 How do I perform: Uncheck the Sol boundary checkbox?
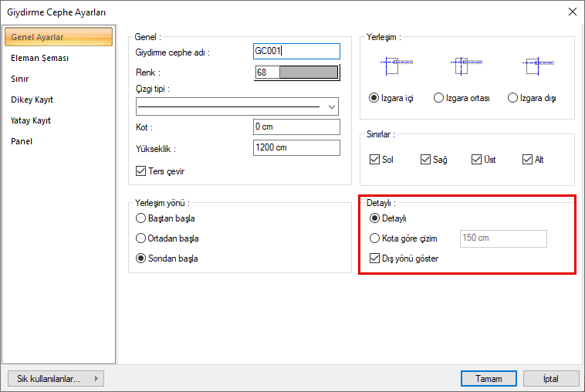[374, 160]
